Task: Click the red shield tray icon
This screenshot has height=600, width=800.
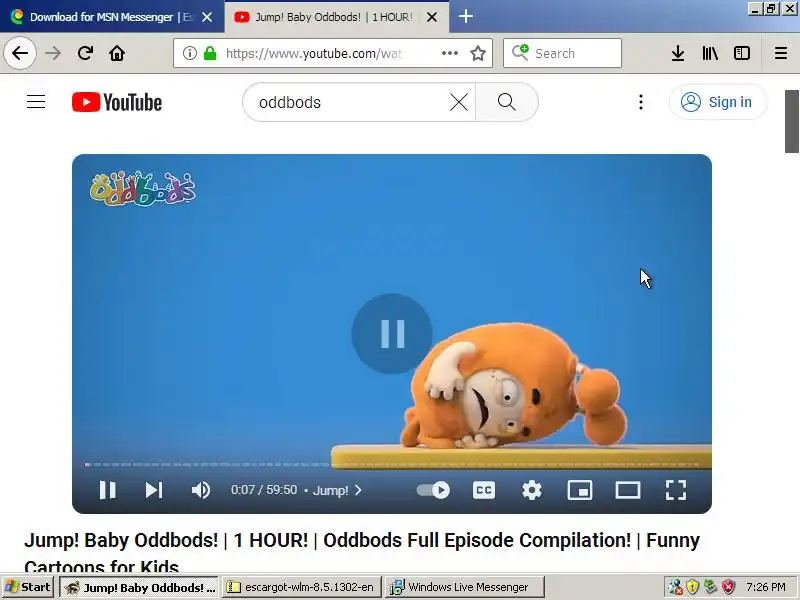Action: (x=728, y=587)
